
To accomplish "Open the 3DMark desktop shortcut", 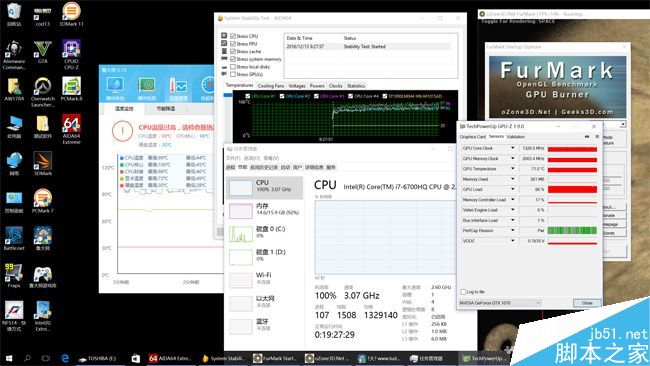I will coord(42,164).
